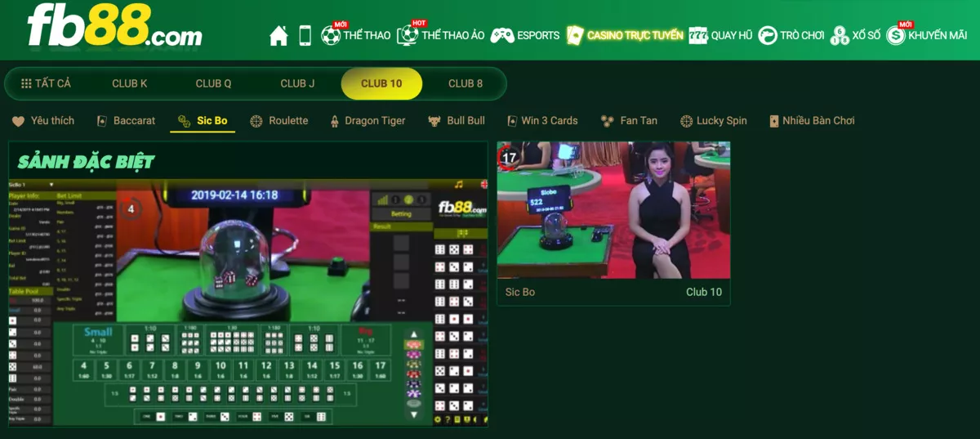Click the Sảnh Đặc Biệt heading

coord(86,161)
